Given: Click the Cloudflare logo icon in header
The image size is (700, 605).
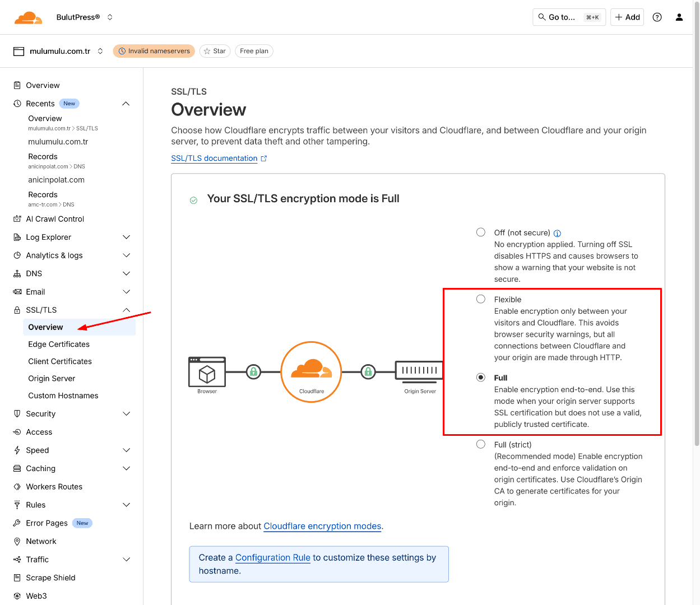Looking at the screenshot, I should [x=28, y=18].
